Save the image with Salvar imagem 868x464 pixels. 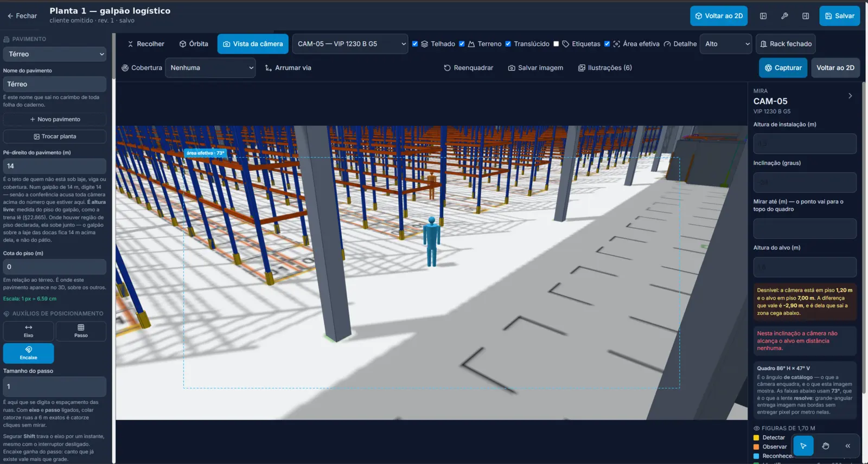tap(535, 68)
